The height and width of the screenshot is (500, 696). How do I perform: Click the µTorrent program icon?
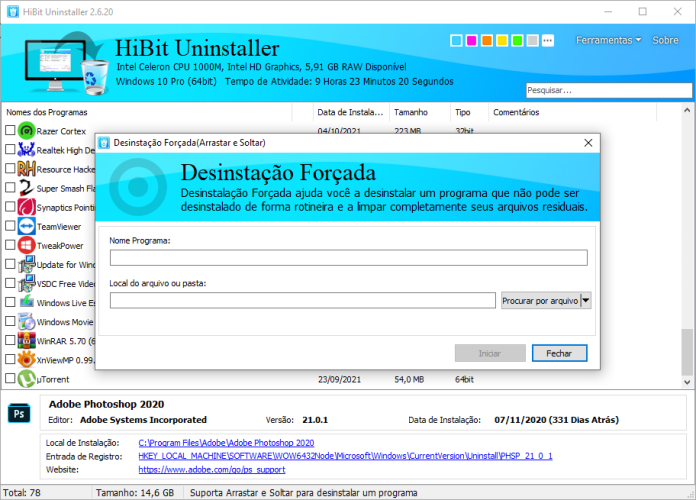click(27, 379)
